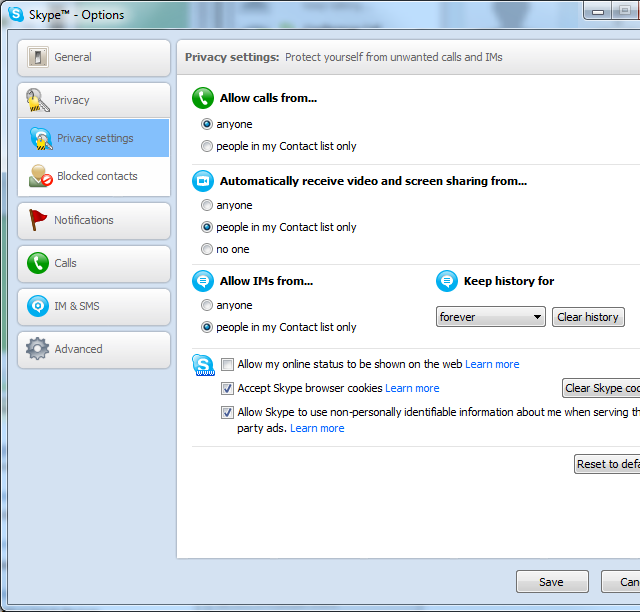
Task: Click the General switch icon
Action: point(38,57)
